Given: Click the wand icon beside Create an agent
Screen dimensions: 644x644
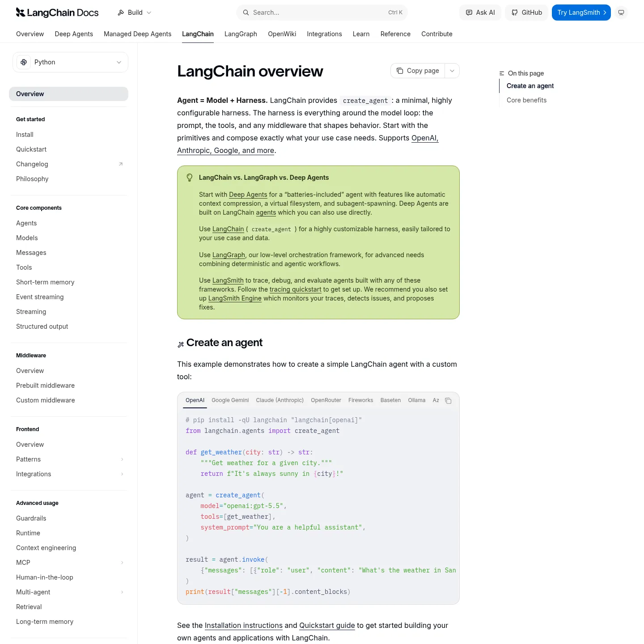Looking at the screenshot, I should [x=181, y=344].
